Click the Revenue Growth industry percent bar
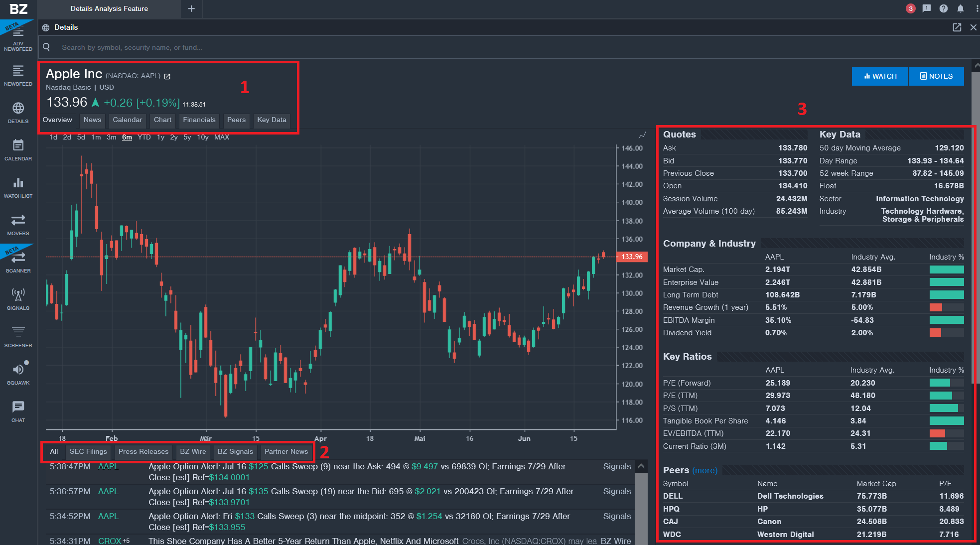This screenshot has height=545, width=980. [947, 307]
